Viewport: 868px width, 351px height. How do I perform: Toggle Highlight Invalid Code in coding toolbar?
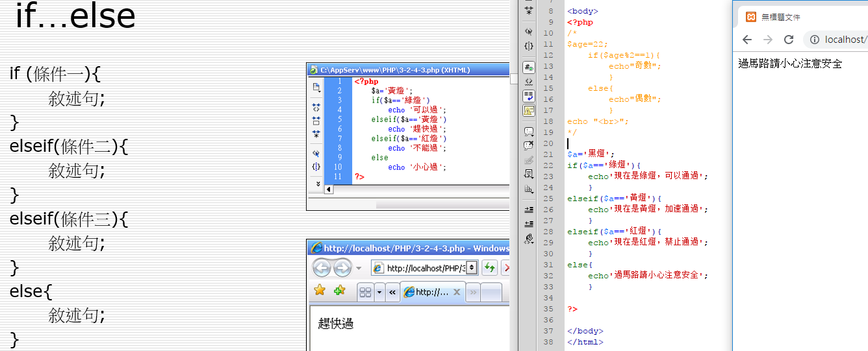point(529,82)
